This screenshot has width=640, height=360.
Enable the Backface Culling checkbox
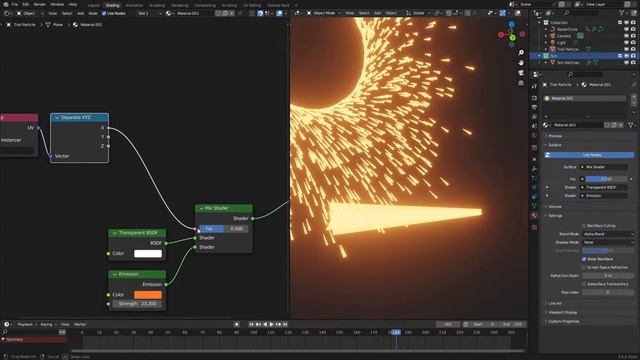click(584, 226)
